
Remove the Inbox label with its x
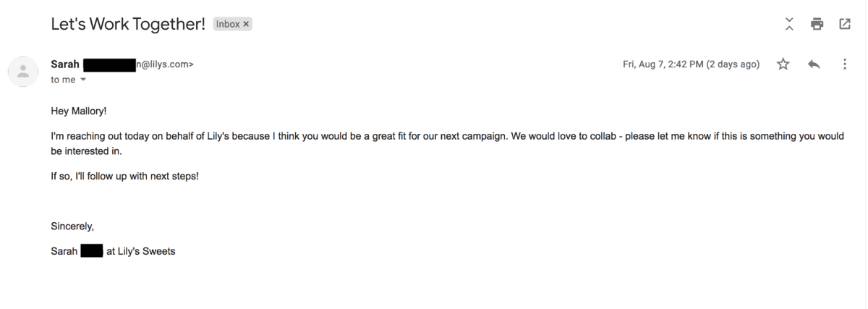pos(246,25)
